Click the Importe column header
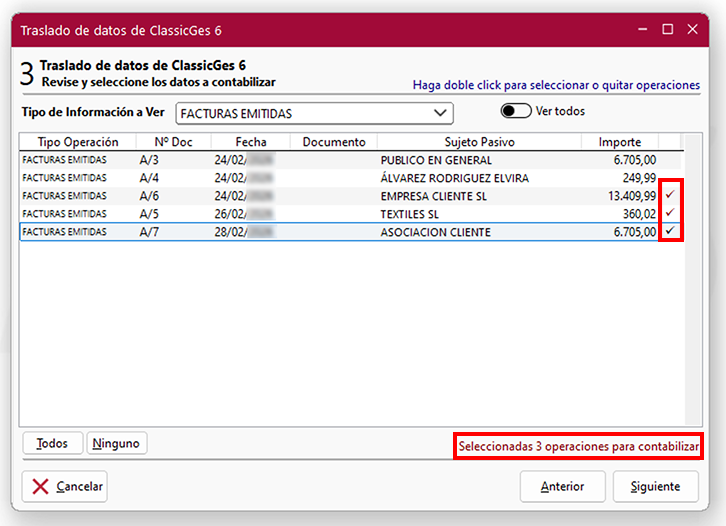Image resolution: width=726 pixels, height=526 pixels. (x=620, y=142)
